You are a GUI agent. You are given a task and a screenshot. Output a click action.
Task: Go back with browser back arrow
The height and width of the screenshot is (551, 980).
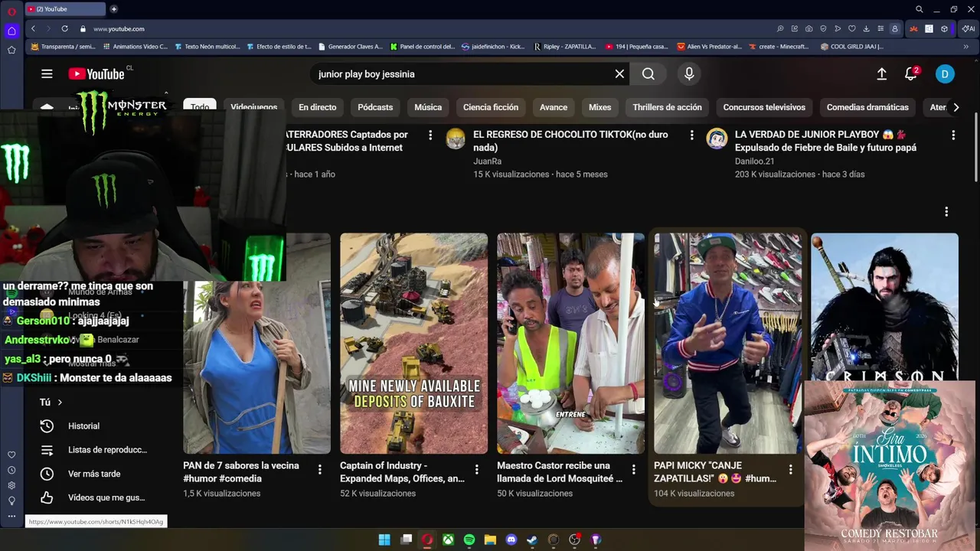coord(33,28)
